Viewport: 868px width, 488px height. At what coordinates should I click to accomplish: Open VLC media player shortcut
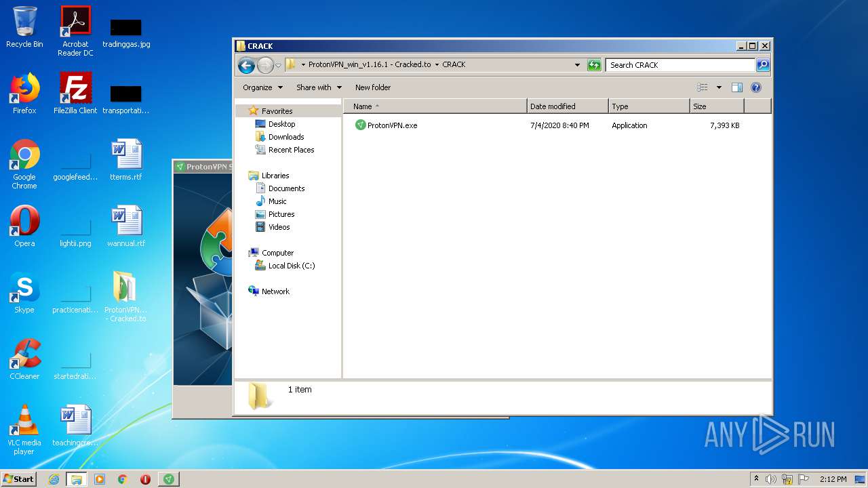(x=24, y=430)
